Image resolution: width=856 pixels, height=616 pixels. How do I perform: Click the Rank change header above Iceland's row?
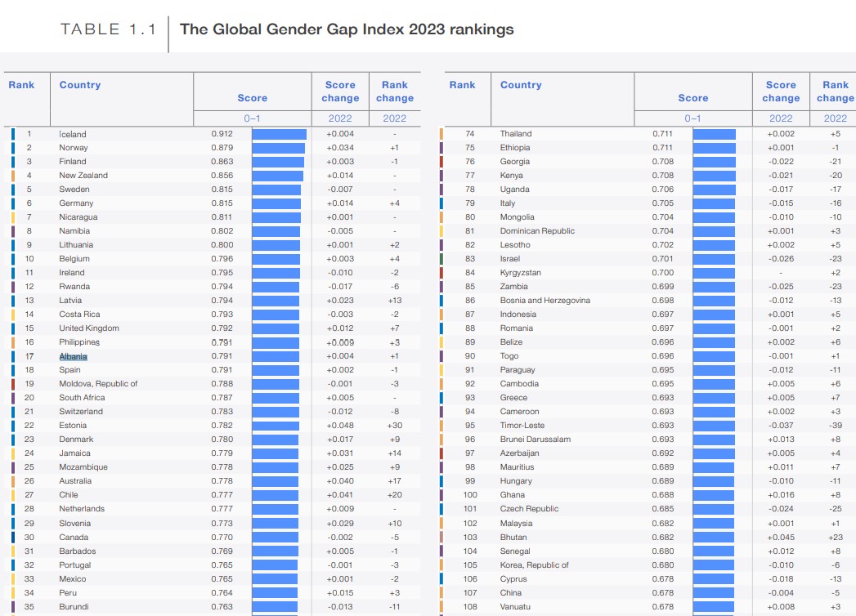394,92
